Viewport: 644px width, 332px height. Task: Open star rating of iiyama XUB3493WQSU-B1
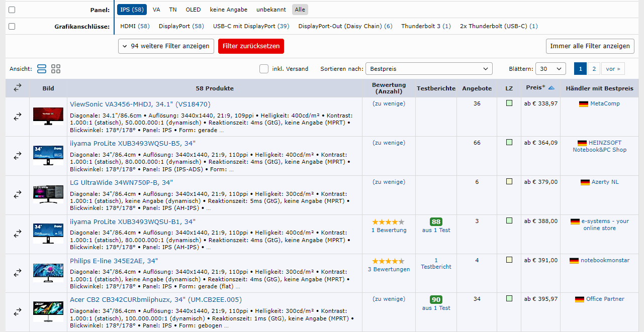click(x=388, y=222)
